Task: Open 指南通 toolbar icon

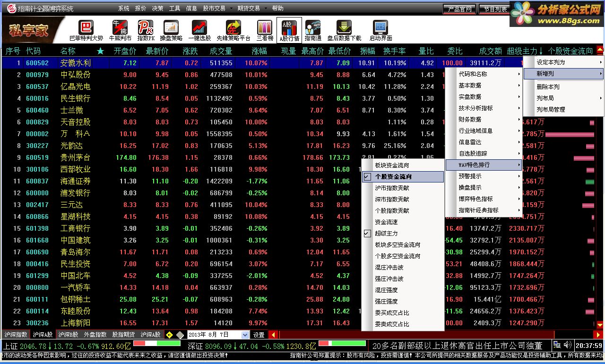Action: tap(313, 31)
